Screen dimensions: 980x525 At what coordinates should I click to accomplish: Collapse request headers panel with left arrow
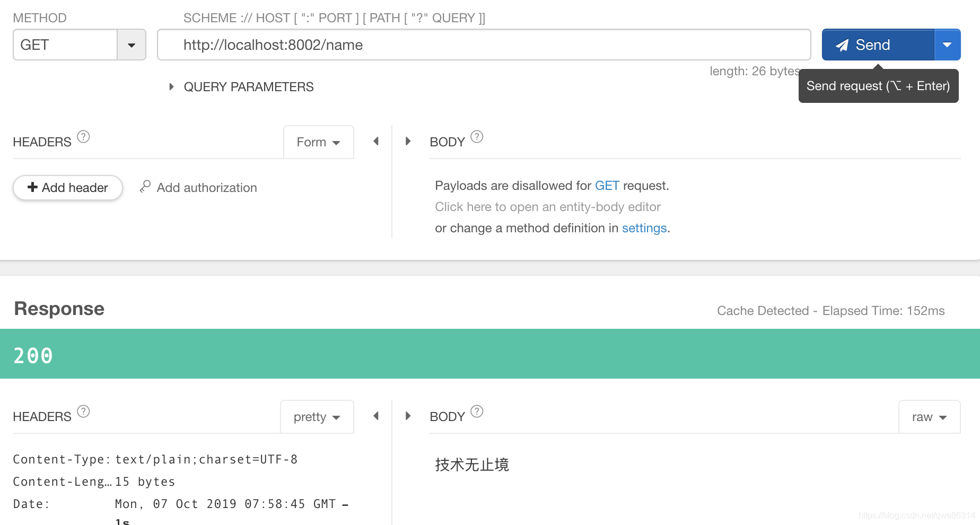[x=376, y=141]
